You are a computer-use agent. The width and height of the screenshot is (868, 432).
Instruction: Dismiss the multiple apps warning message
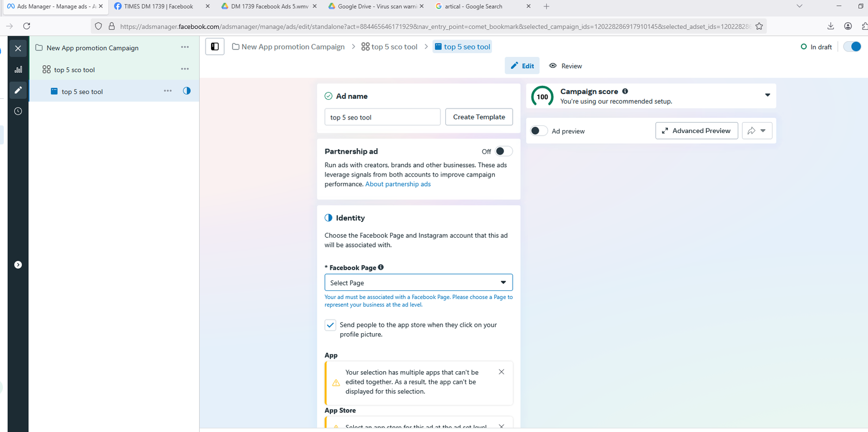pos(501,372)
